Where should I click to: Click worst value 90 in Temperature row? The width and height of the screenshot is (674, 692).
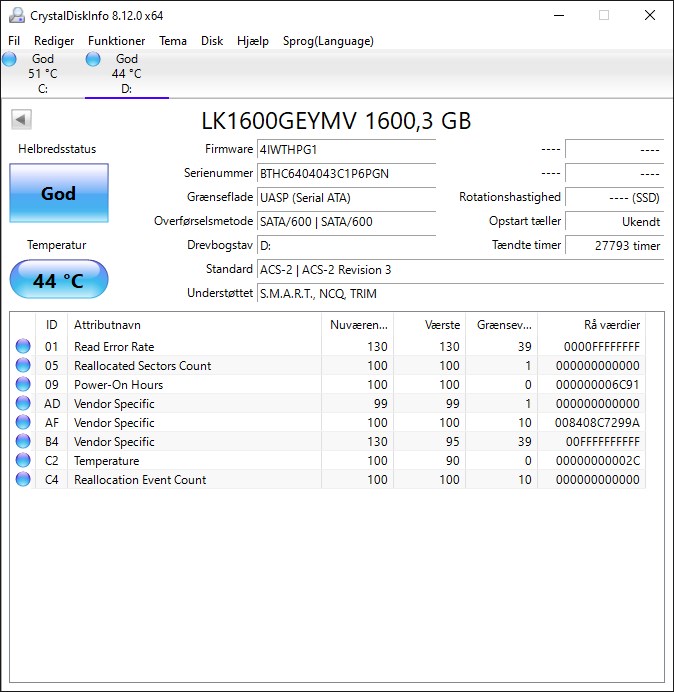click(x=452, y=460)
